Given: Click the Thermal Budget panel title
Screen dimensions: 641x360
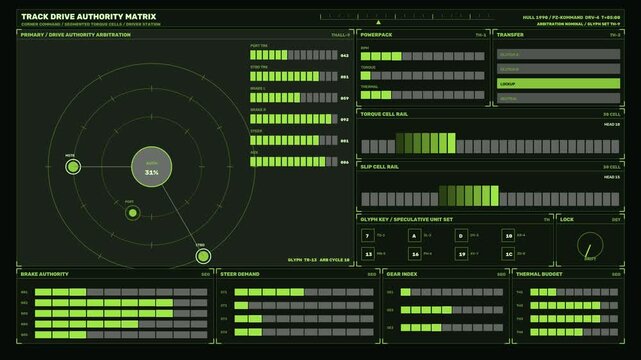Looking at the screenshot, I should [539, 274].
